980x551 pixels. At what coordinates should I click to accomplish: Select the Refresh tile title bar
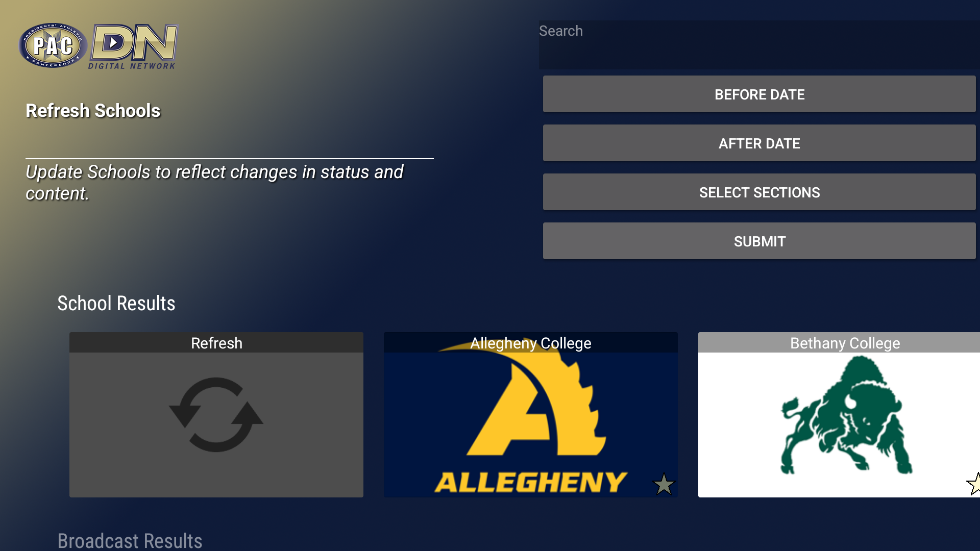click(216, 343)
